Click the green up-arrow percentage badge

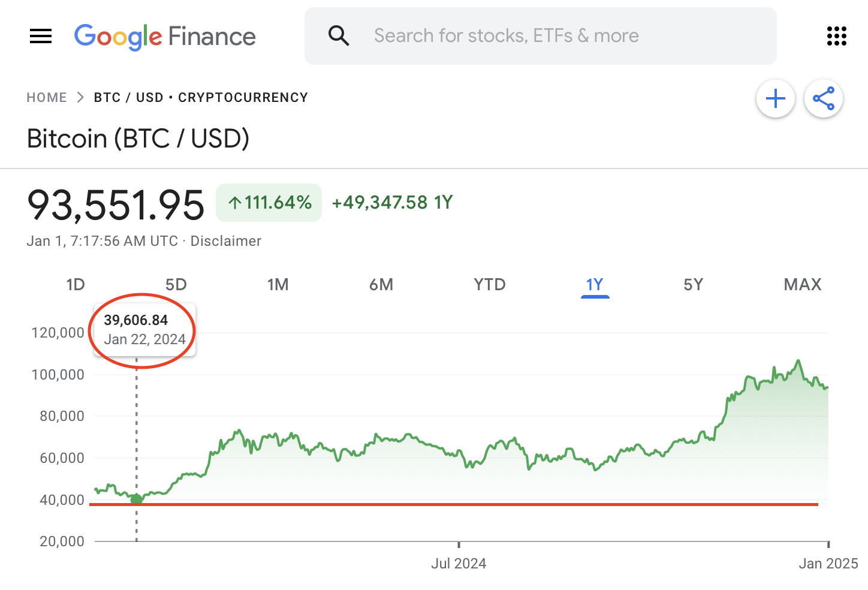(269, 203)
